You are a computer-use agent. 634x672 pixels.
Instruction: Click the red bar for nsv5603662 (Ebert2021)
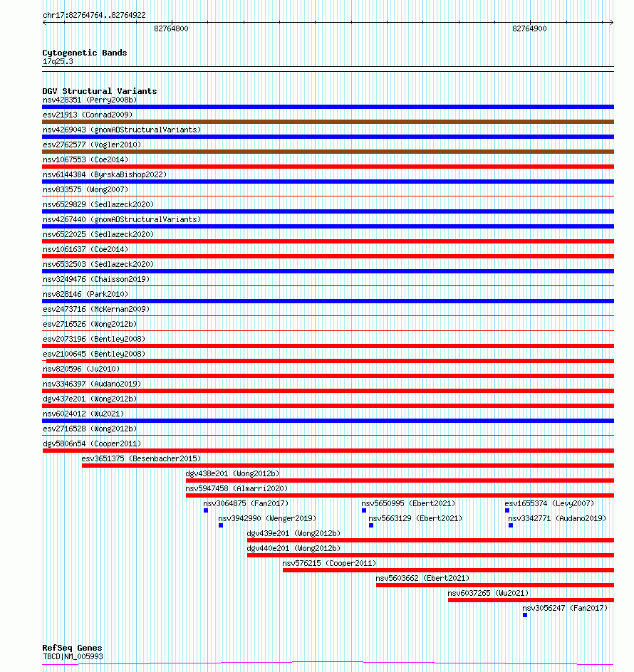point(495,585)
